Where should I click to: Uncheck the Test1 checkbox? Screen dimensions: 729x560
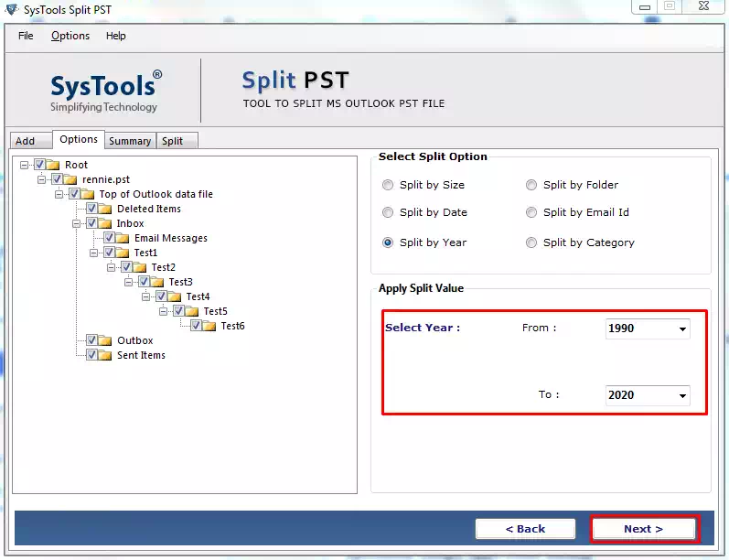coord(109,253)
